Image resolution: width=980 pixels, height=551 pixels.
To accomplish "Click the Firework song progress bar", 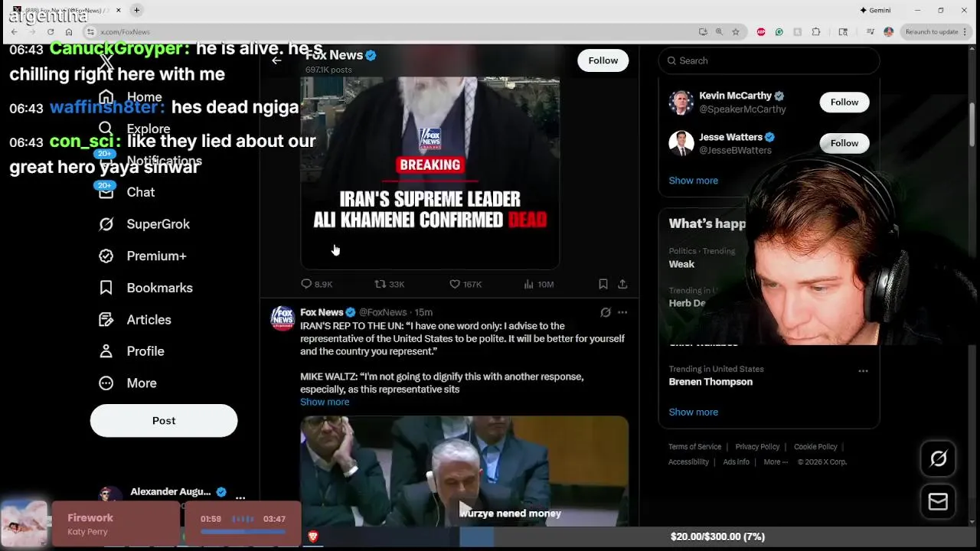I will (243, 531).
